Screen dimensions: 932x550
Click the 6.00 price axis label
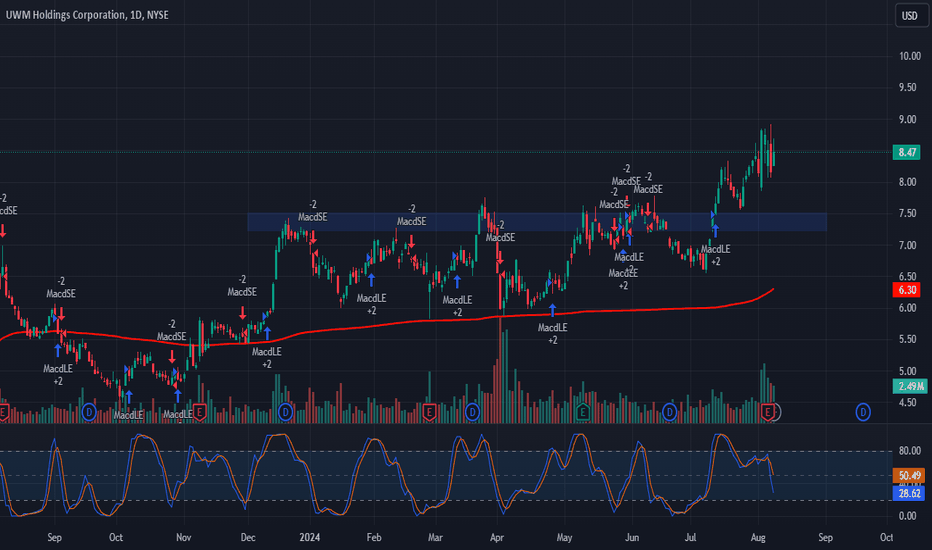pos(908,308)
